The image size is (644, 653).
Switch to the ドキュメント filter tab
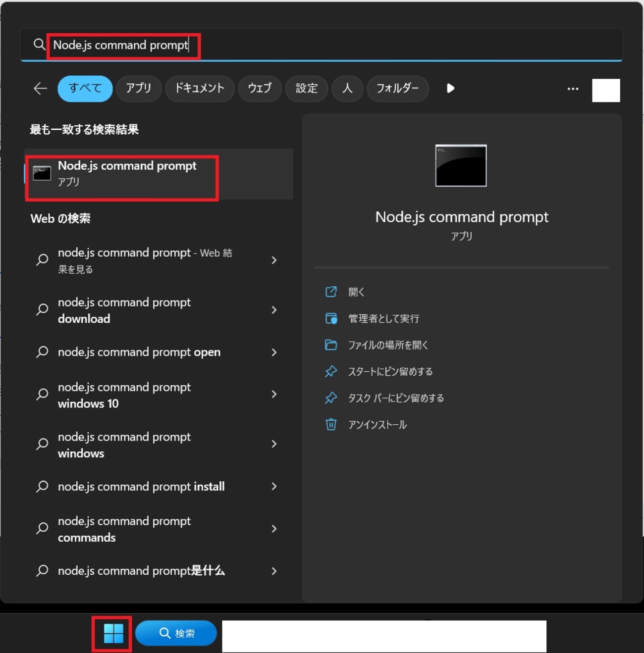200,89
